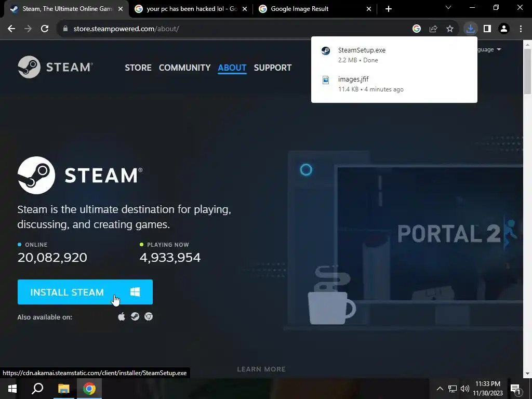This screenshot has height=399, width=532.
Task: Close the Google Image Result tab
Action: (369, 9)
